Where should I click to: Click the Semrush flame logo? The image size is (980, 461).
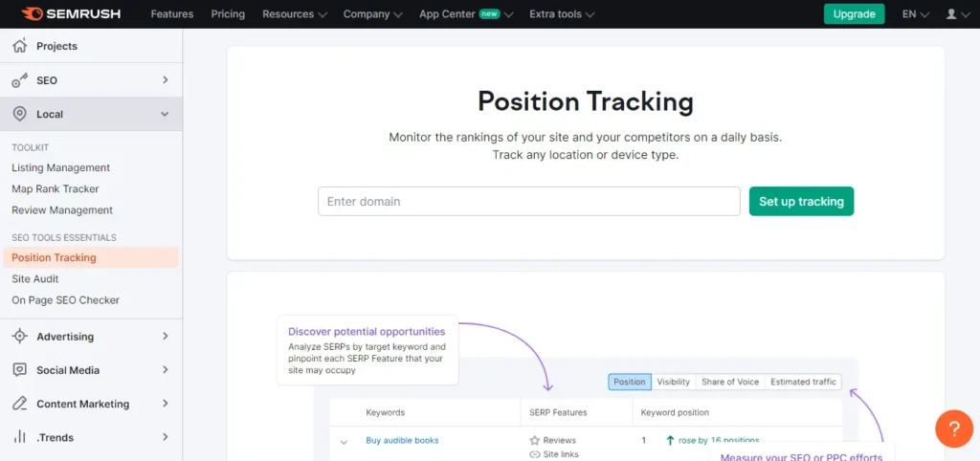(32, 13)
